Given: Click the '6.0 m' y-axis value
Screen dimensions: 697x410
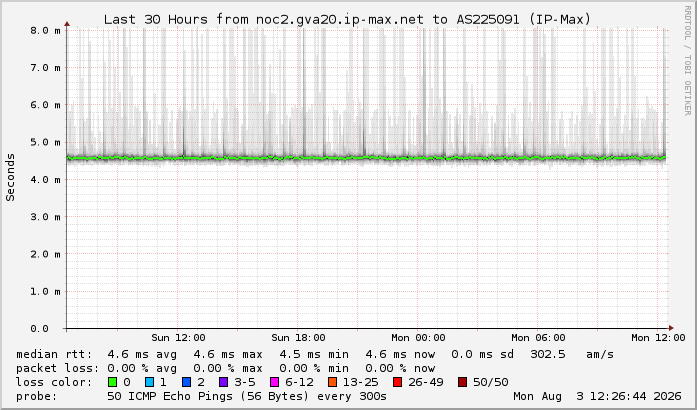Looking at the screenshot, I should (x=45, y=105).
